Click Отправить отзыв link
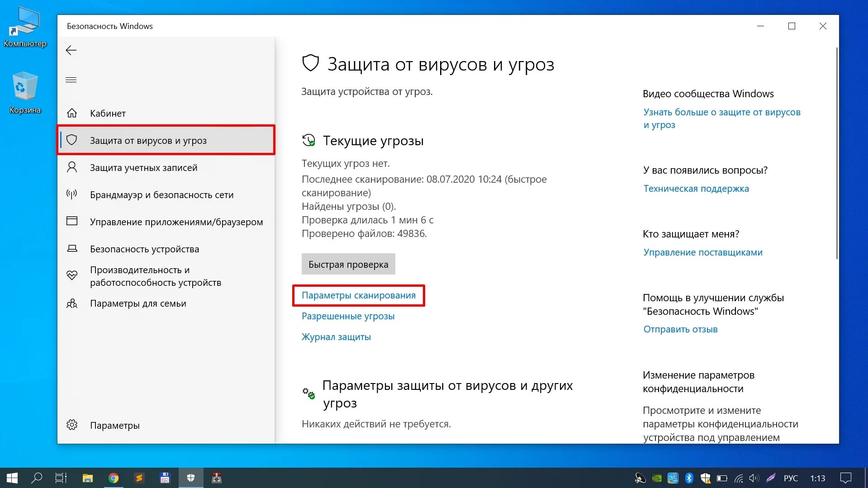 pos(680,329)
